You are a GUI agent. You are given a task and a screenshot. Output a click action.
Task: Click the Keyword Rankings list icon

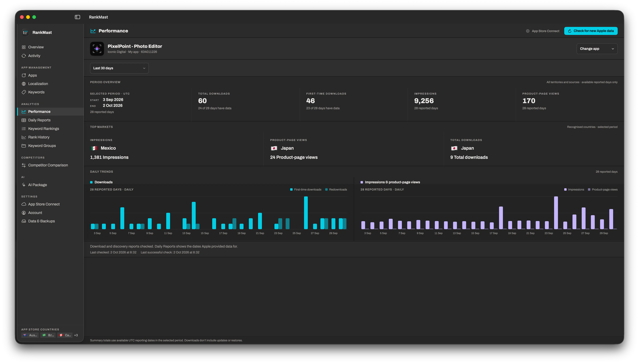point(24,128)
